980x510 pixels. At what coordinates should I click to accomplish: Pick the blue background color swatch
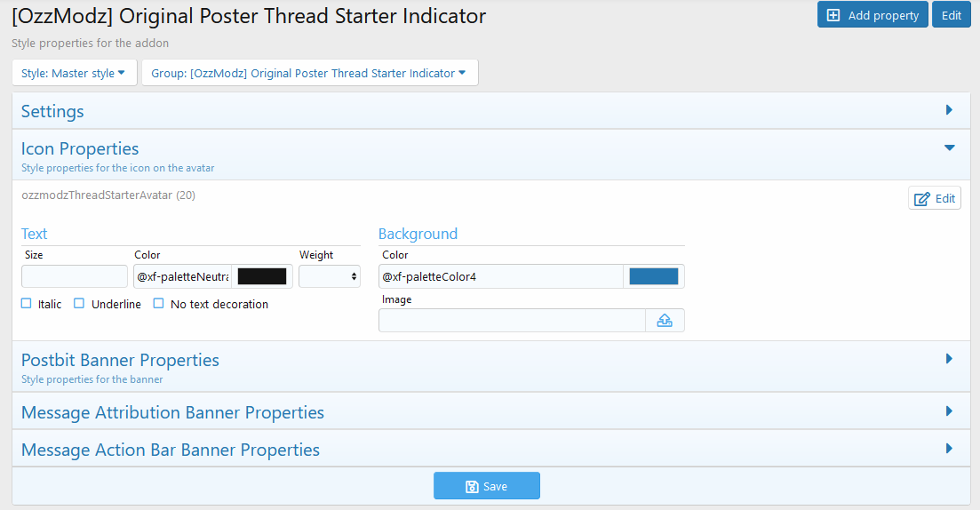(x=654, y=276)
